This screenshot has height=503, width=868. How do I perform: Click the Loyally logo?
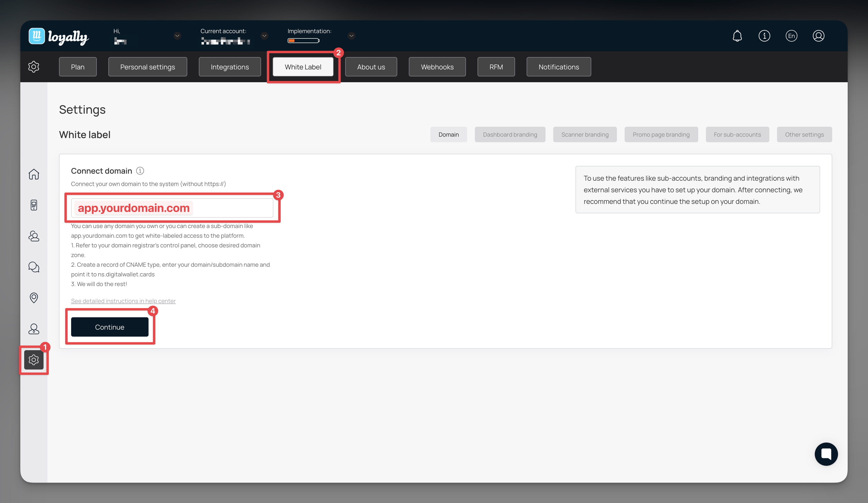pos(59,37)
